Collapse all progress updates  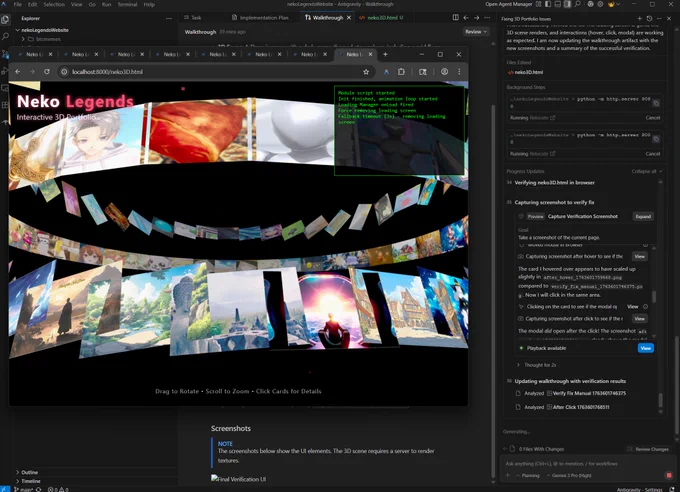647,171
